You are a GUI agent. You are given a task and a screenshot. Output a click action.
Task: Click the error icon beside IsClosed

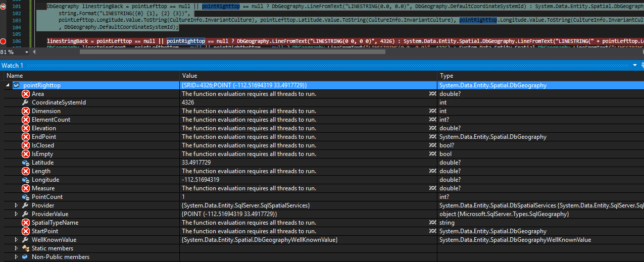[26, 145]
